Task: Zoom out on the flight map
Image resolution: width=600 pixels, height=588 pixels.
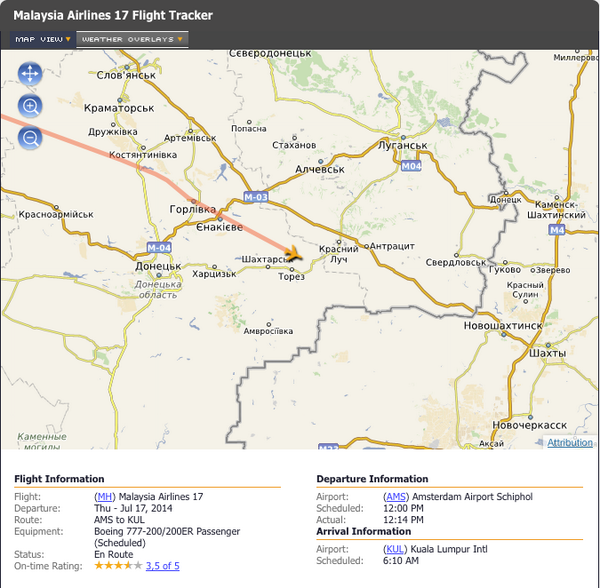Action: pos(30,138)
